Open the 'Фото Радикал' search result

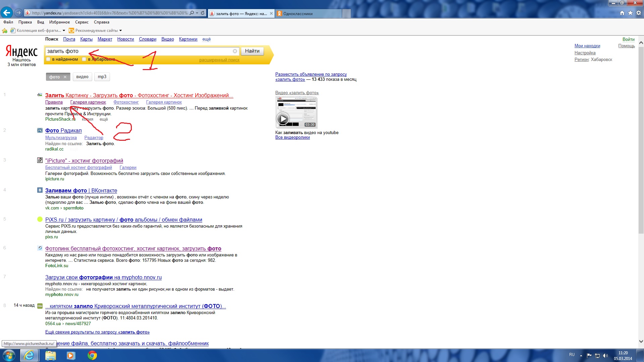coord(63,130)
